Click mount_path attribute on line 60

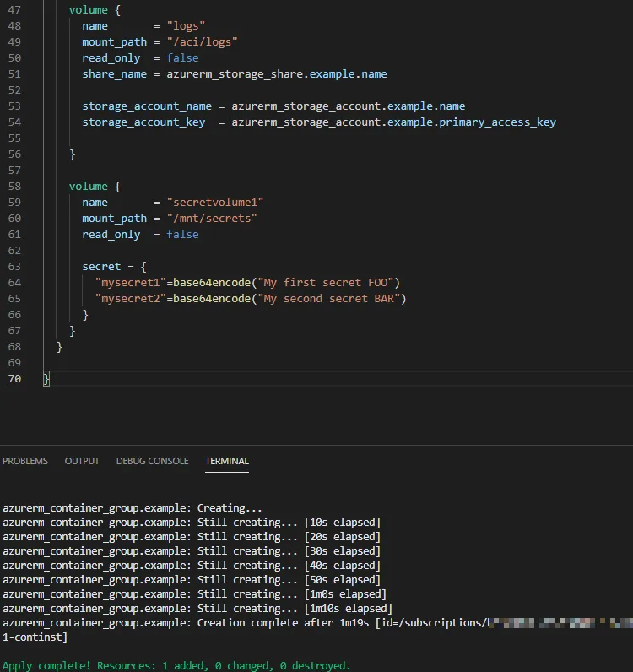point(115,219)
